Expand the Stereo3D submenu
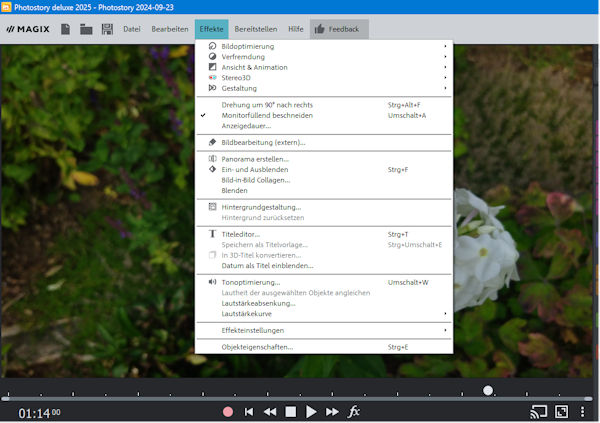The width and height of the screenshot is (600, 423). (x=324, y=78)
